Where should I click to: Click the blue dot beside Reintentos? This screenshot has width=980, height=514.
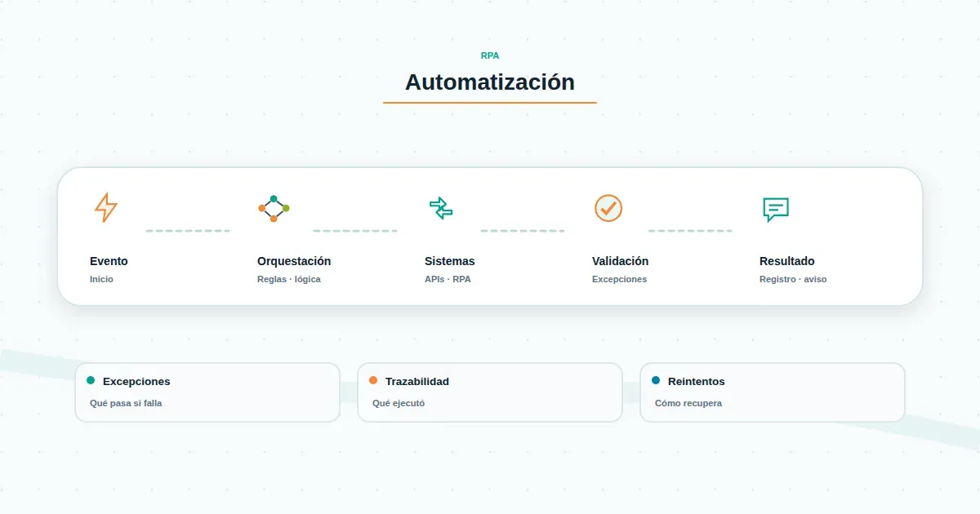pos(656,380)
